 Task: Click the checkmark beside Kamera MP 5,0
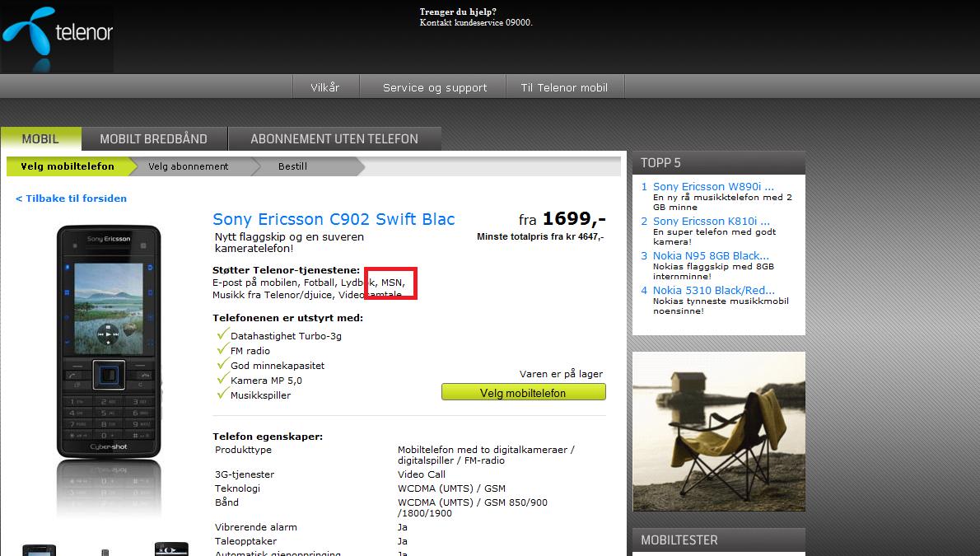click(x=222, y=378)
